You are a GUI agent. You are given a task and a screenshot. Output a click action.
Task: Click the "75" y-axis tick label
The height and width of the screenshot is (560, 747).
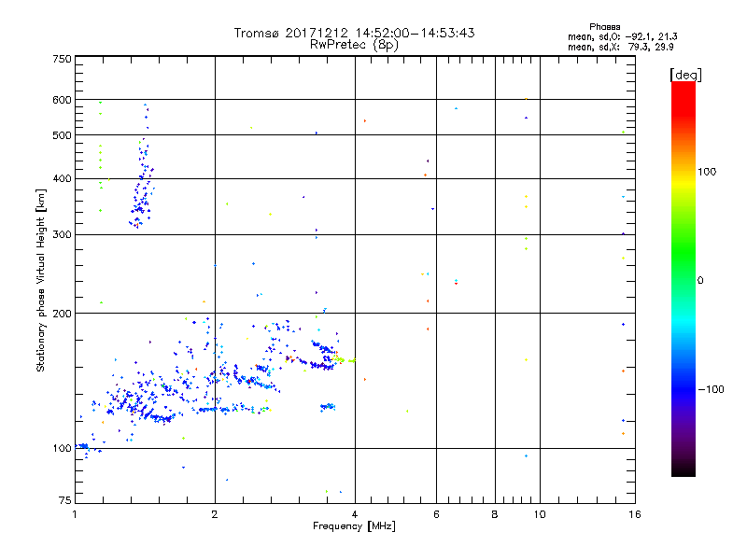pyautogui.click(x=65, y=500)
